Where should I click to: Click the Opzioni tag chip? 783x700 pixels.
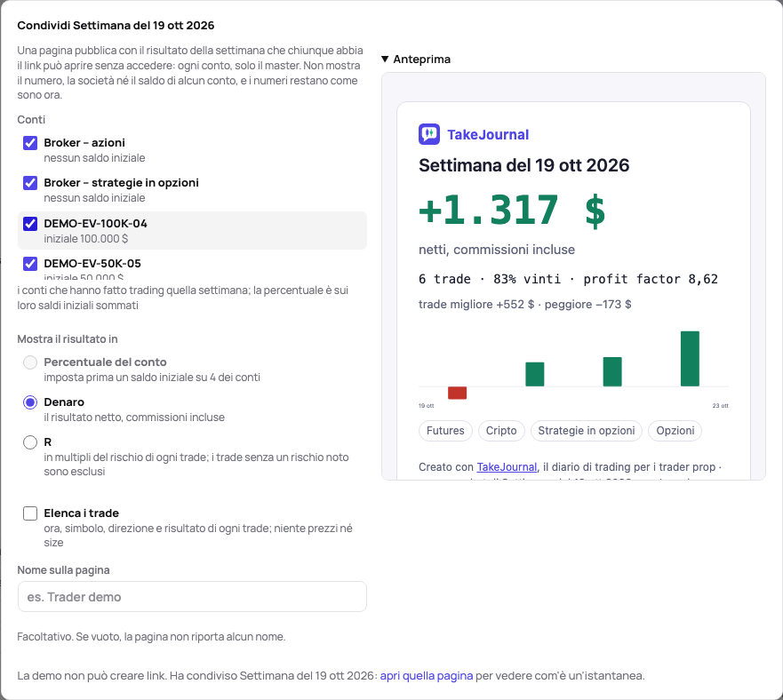[675, 431]
